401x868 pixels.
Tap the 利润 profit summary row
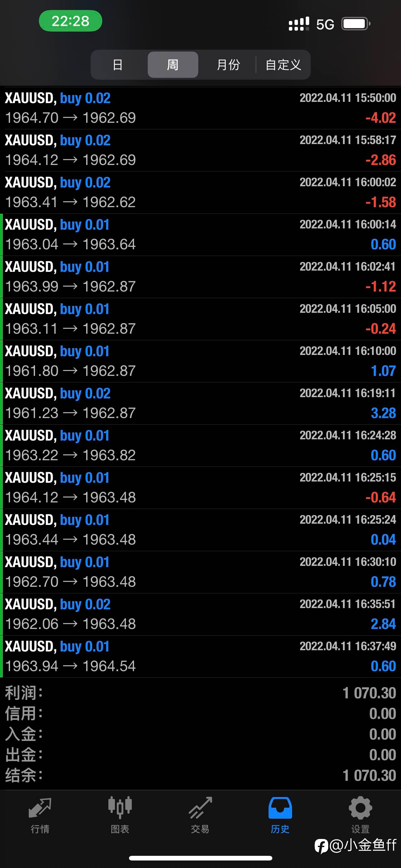coord(200,693)
